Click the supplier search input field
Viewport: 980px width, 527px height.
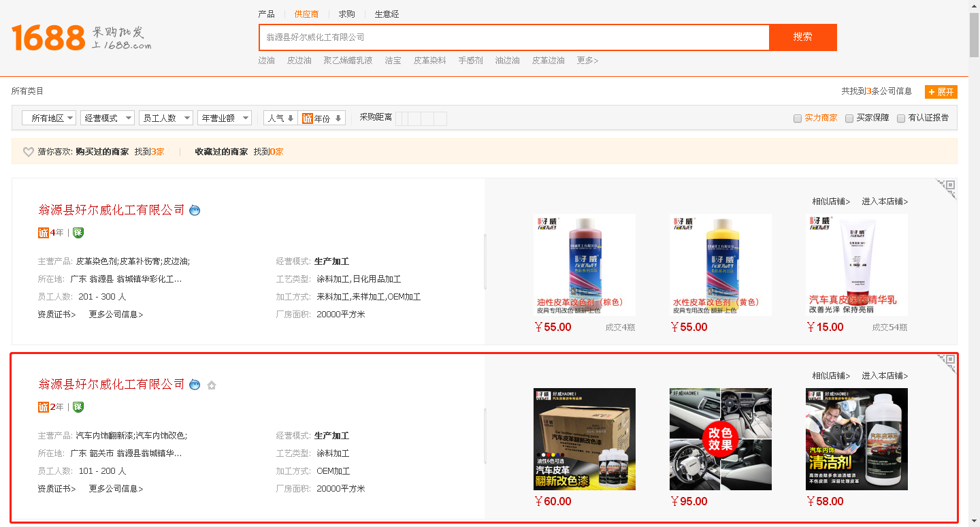coord(514,37)
